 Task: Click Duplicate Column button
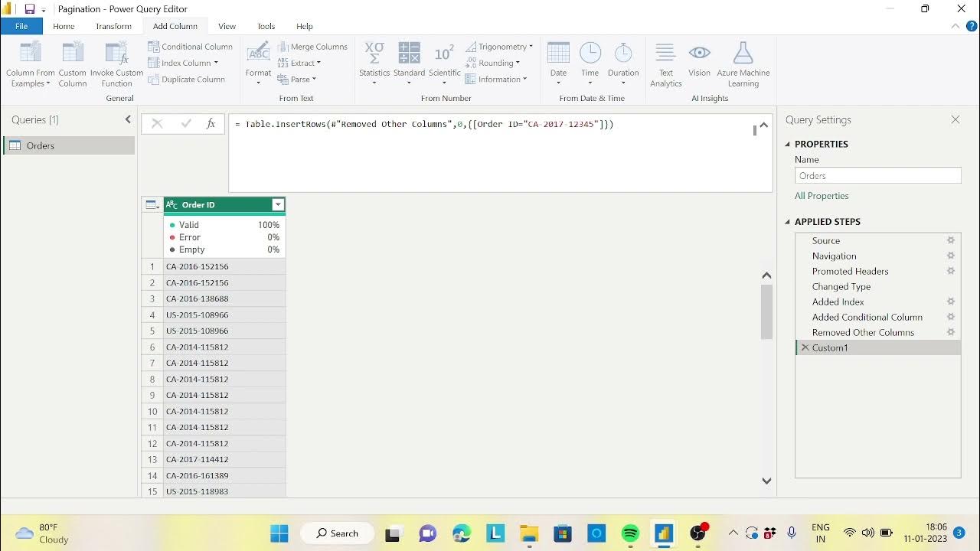point(187,80)
